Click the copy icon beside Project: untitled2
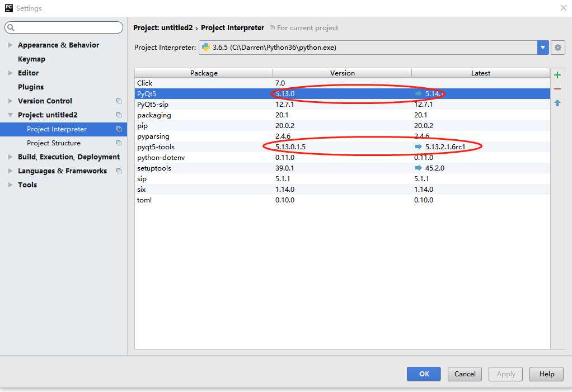 pyautogui.click(x=119, y=115)
